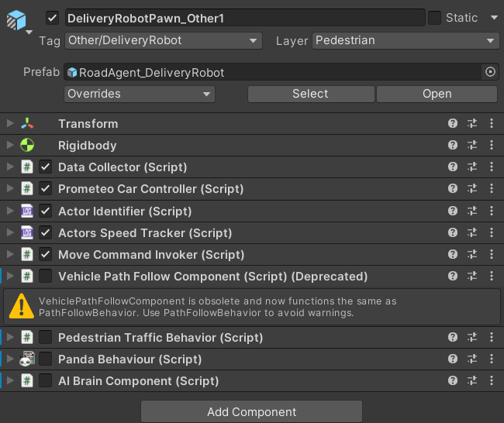Open Move Command Invoker options menu
This screenshot has width=504, height=423.
(492, 254)
